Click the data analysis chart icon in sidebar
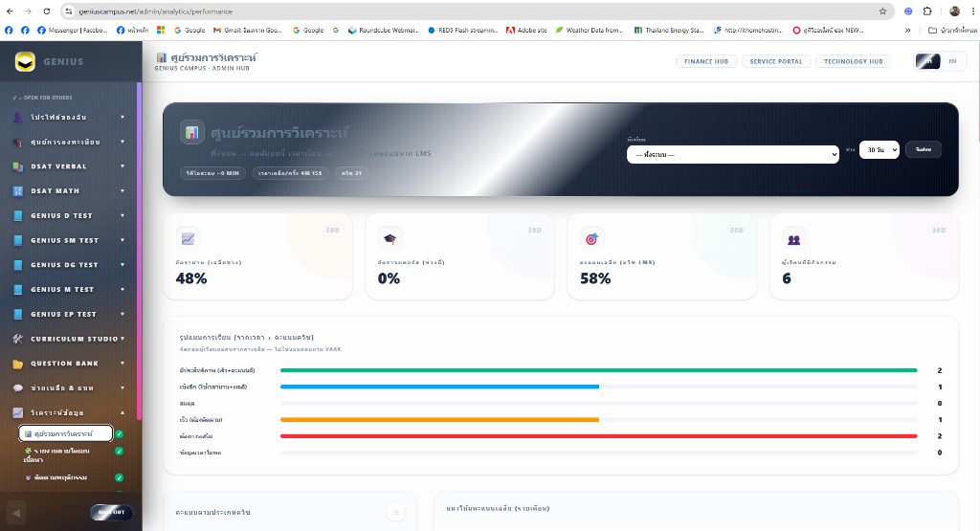 pos(17,413)
